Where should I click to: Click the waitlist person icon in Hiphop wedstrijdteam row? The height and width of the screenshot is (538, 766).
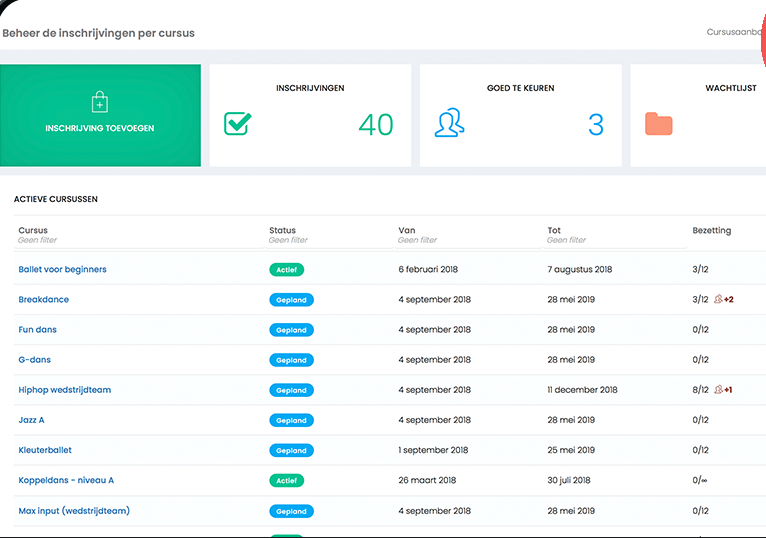718,389
